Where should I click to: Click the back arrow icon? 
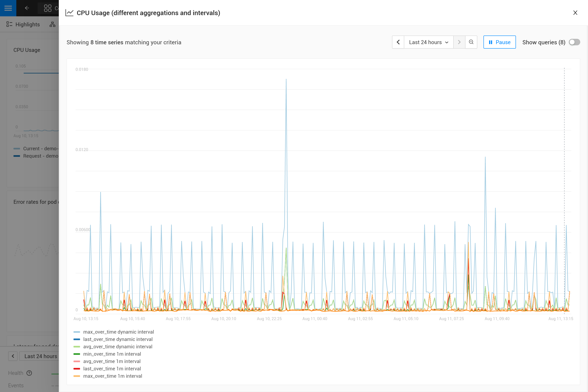pos(27,8)
